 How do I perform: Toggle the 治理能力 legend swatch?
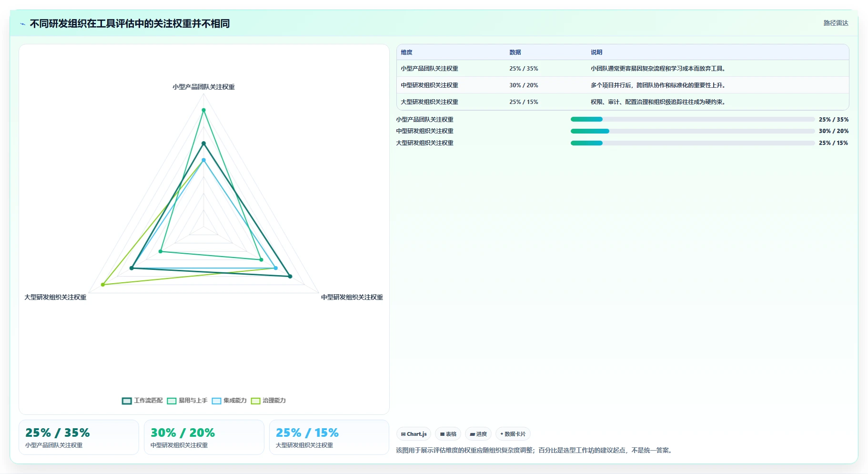(256, 401)
